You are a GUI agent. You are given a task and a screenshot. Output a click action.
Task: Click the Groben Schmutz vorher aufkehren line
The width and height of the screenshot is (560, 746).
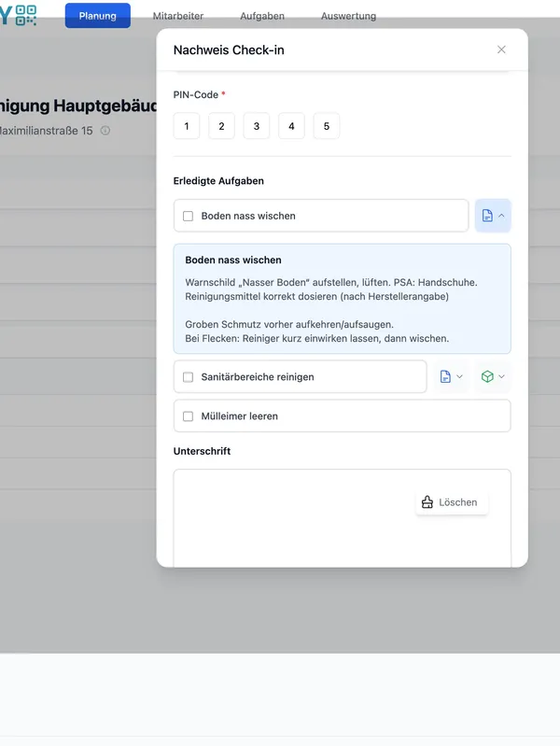click(x=289, y=325)
